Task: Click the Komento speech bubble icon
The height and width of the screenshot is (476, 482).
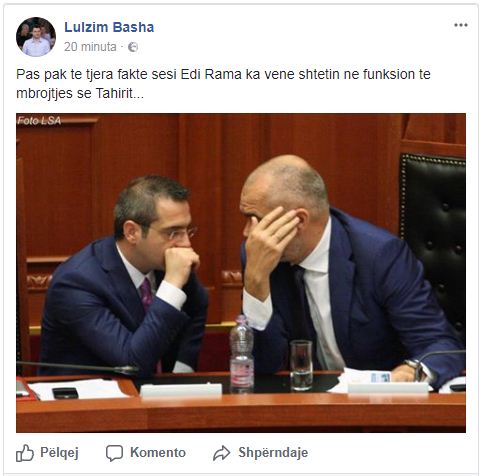Action: point(114,453)
